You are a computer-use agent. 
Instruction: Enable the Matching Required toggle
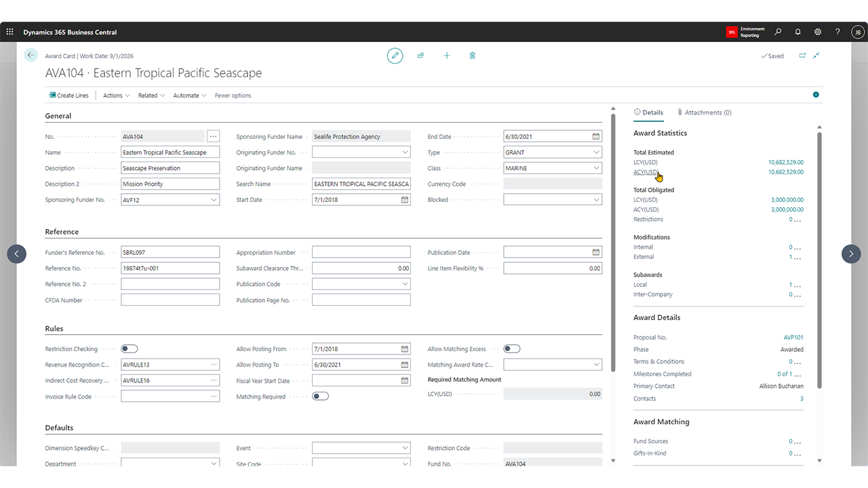point(320,396)
